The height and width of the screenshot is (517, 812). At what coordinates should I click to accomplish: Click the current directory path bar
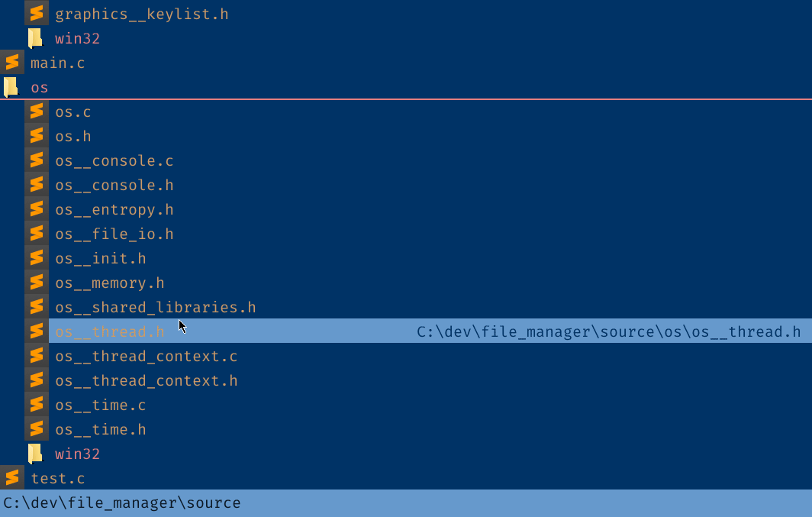[406, 503]
